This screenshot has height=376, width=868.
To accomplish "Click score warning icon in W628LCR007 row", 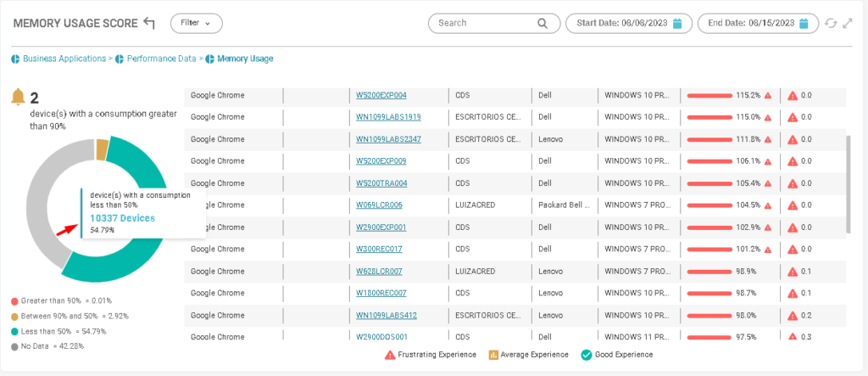I will pyautogui.click(x=793, y=272).
